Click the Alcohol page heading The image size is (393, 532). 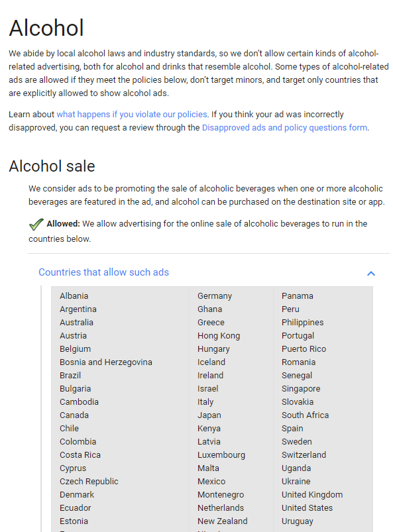[x=46, y=28]
